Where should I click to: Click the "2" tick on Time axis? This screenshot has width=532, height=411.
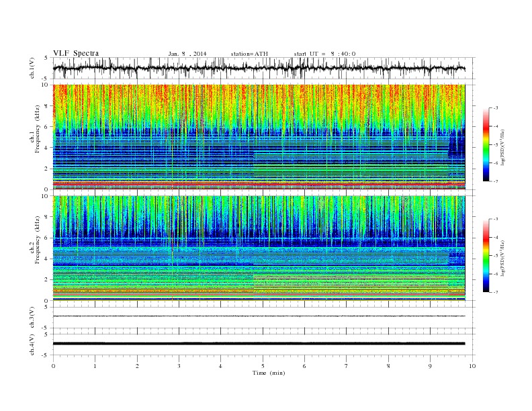click(137, 366)
